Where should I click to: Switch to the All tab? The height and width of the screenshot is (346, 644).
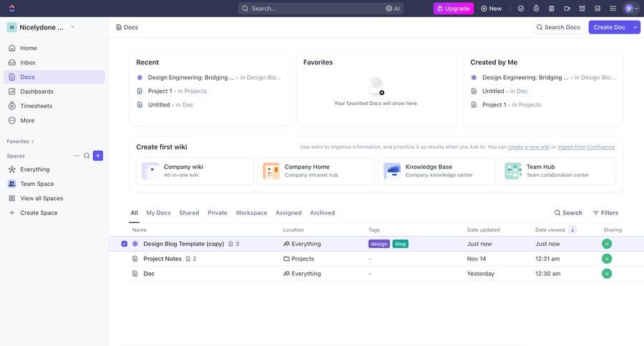(134, 212)
